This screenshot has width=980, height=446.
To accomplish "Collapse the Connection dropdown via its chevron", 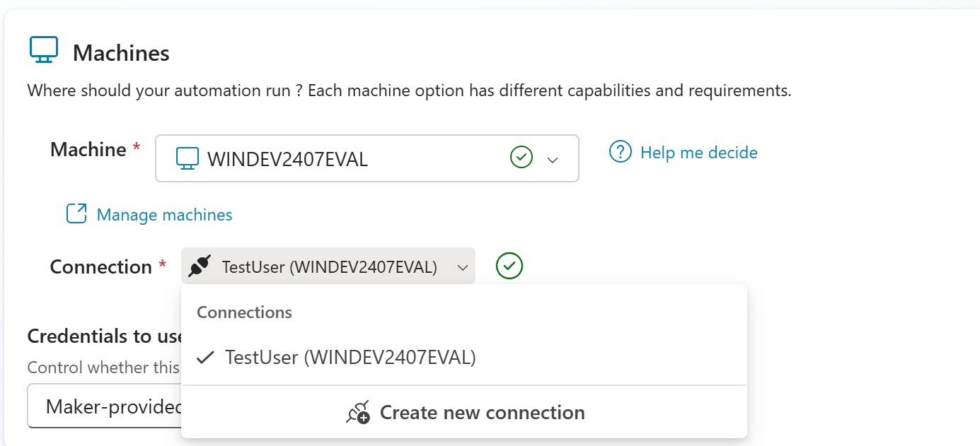I will (462, 267).
